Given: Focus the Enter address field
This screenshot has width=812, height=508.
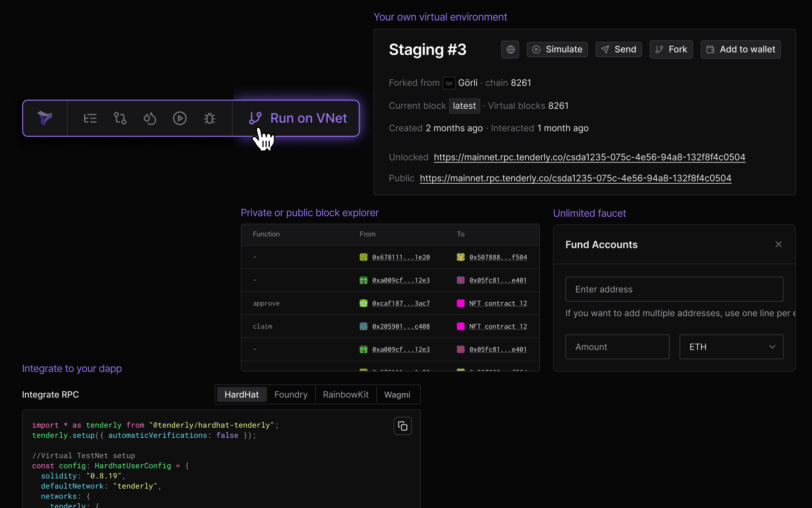Looking at the screenshot, I should tap(674, 289).
